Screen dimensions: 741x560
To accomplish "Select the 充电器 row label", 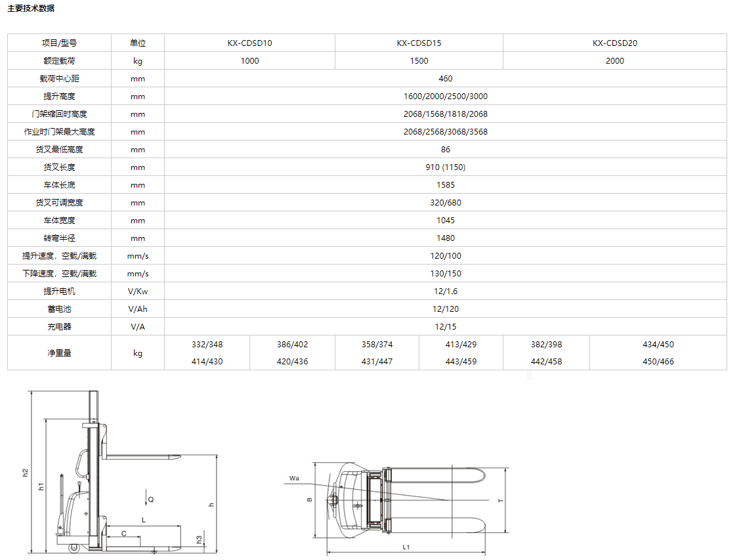I will 59,326.
